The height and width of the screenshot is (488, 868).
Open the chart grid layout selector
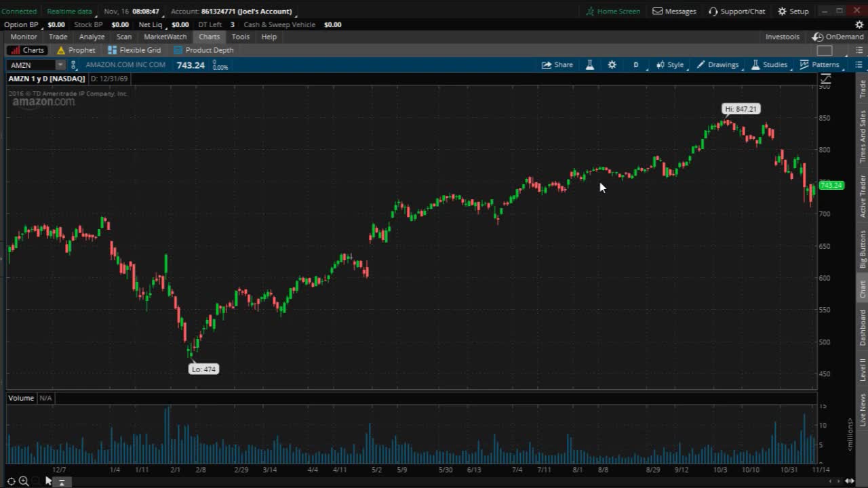(x=825, y=50)
